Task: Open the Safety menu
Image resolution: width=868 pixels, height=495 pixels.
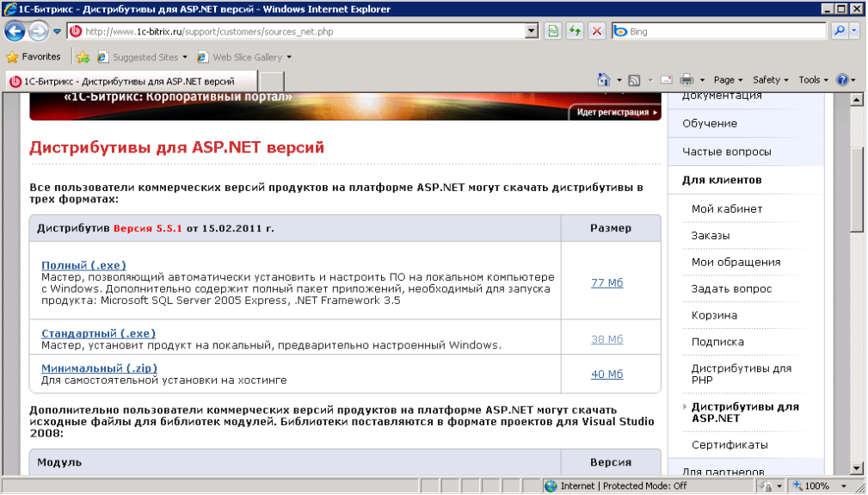Action: coord(770,80)
